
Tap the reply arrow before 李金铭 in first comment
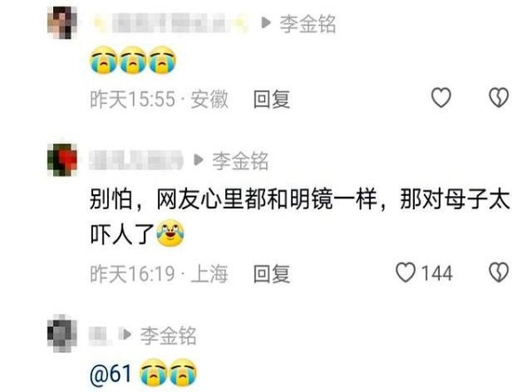pos(266,23)
